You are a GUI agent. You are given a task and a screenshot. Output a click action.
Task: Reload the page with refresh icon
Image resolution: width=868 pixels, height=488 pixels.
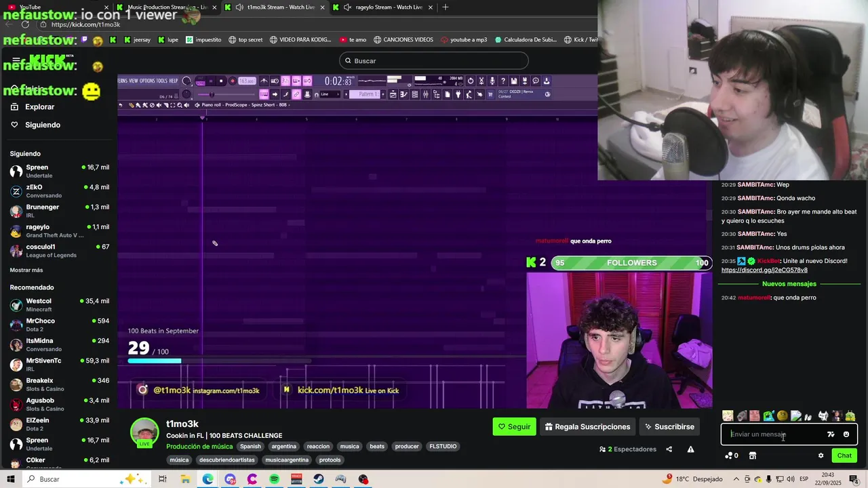click(x=25, y=24)
